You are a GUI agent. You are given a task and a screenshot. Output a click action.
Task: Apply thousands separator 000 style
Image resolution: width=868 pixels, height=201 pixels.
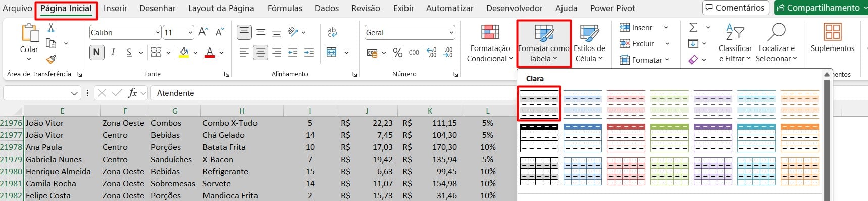(414, 52)
